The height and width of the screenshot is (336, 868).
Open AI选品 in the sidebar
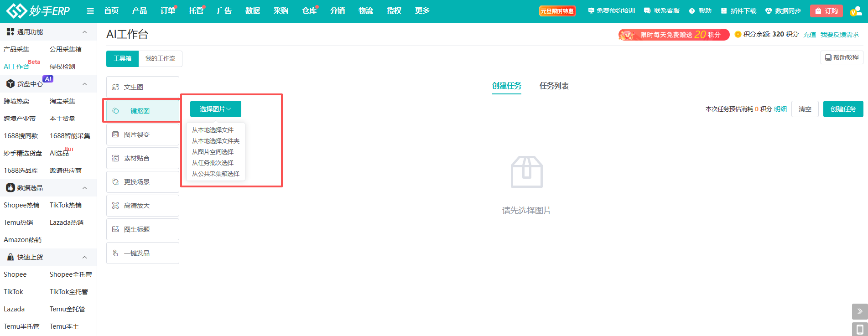click(x=59, y=153)
